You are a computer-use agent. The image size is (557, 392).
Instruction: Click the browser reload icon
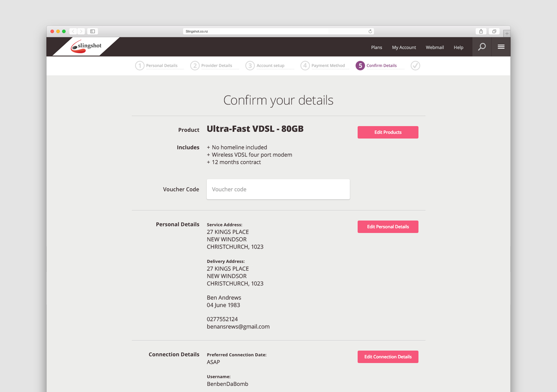click(370, 32)
